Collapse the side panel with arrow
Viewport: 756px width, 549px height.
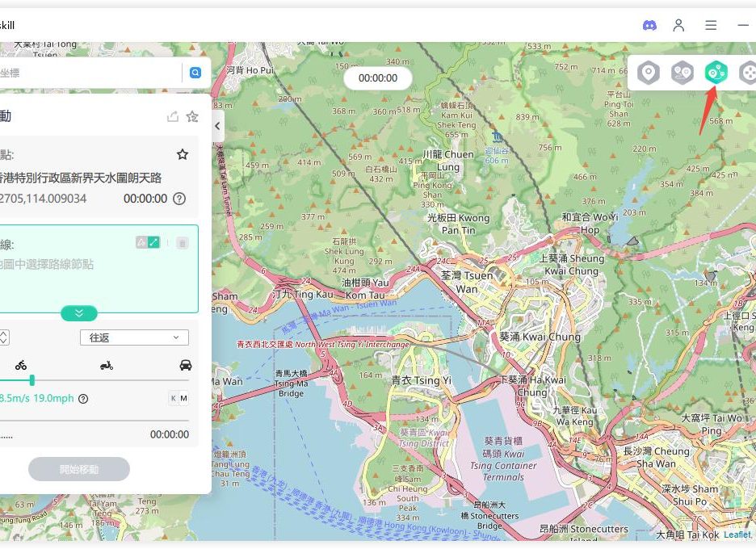[217, 127]
